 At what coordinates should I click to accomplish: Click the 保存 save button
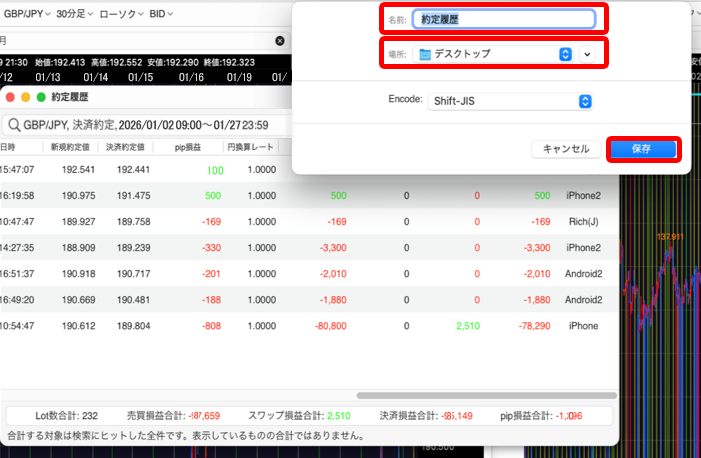tap(642, 149)
